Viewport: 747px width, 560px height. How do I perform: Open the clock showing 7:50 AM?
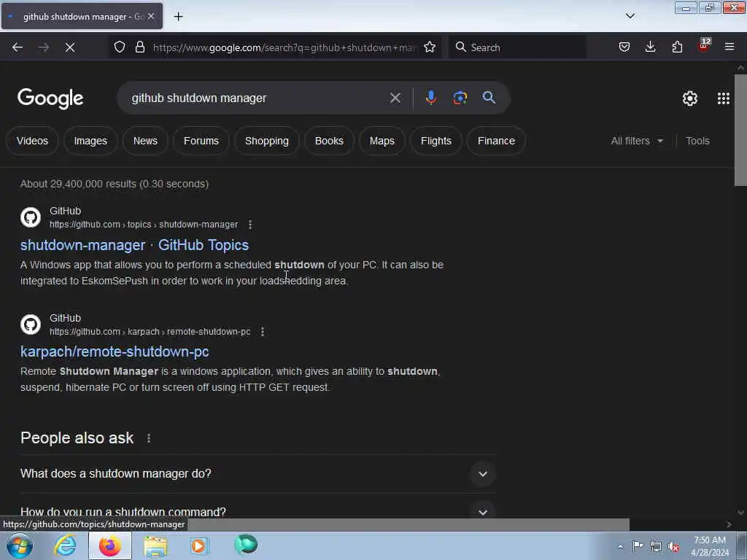pos(710,546)
